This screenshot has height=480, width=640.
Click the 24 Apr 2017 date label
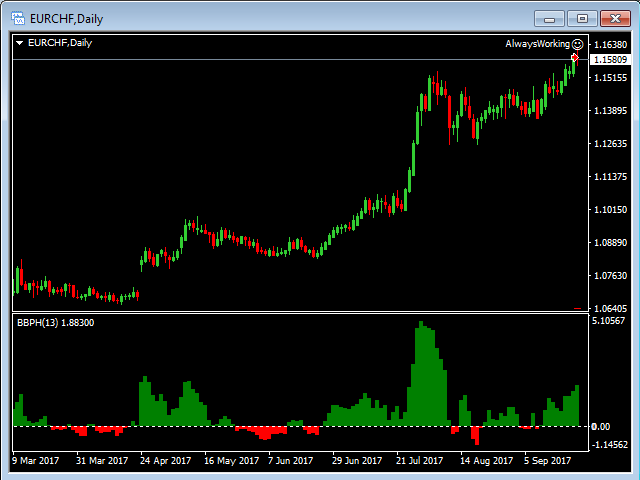[165, 461]
